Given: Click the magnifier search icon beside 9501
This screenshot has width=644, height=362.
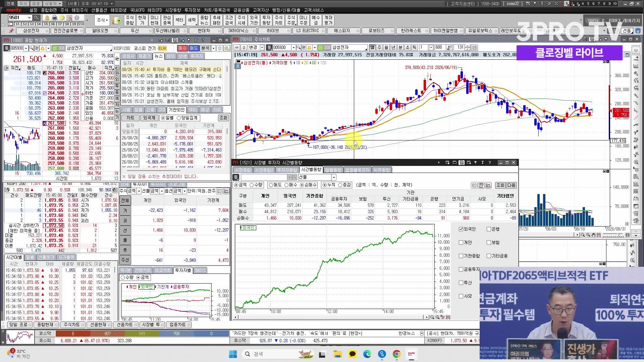Looking at the screenshot, I should pyautogui.click(x=36, y=18).
